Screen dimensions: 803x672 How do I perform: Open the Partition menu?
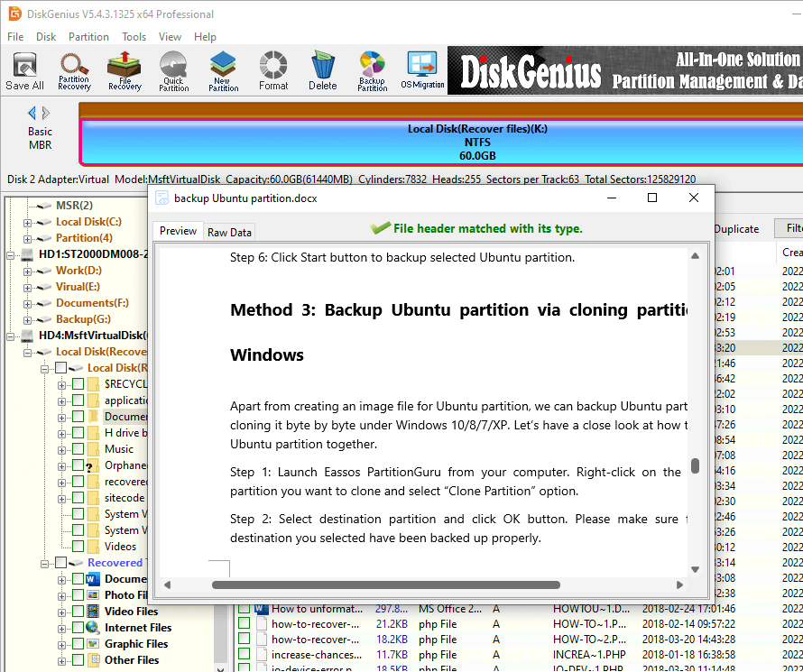[x=88, y=37]
